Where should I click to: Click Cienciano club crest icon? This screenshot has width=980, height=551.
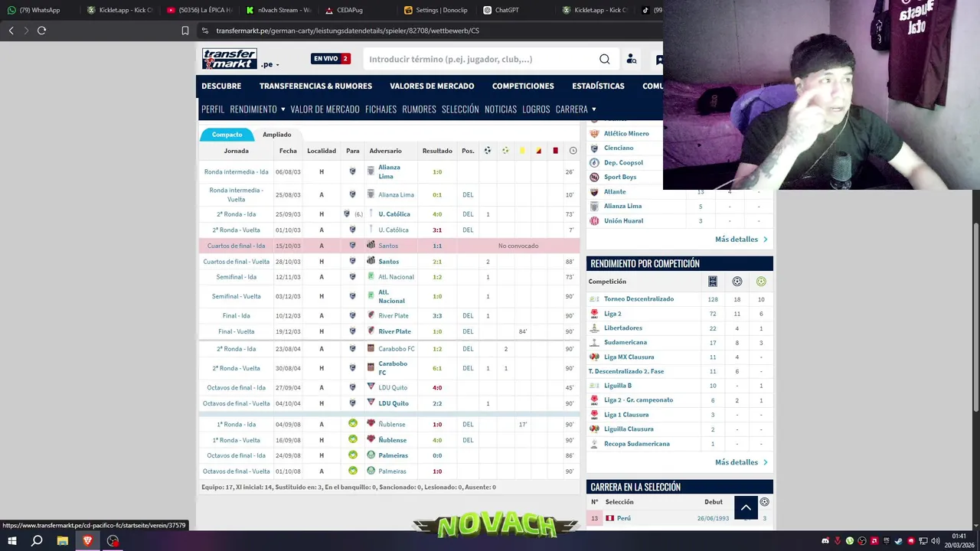pyautogui.click(x=594, y=148)
